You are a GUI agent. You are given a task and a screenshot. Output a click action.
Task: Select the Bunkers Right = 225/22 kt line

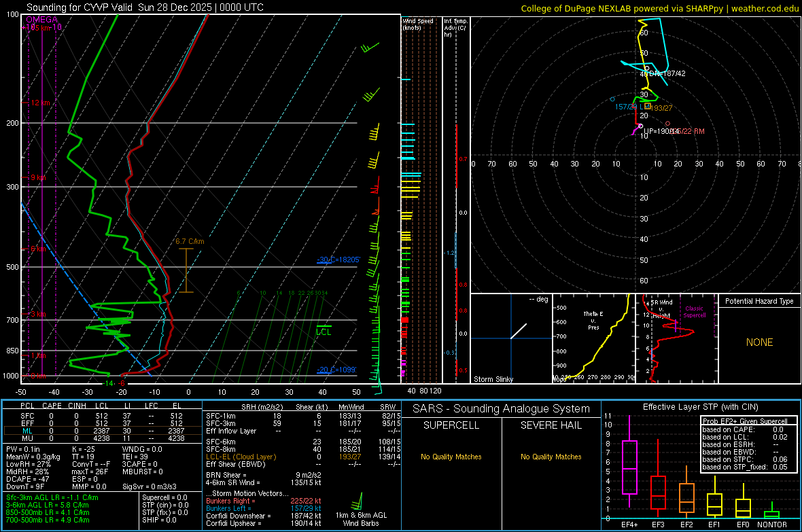pos(264,501)
